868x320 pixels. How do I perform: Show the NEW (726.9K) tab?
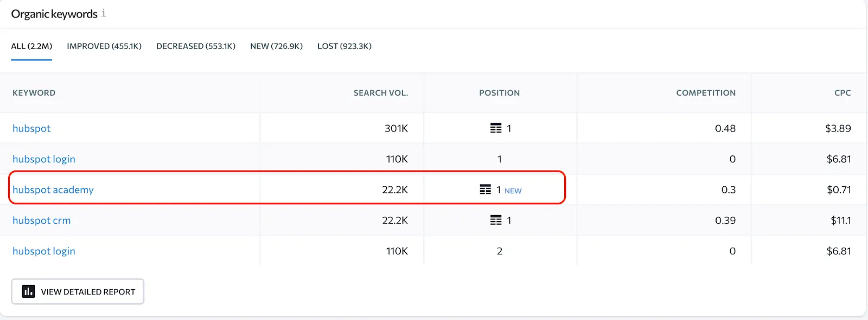(x=276, y=46)
